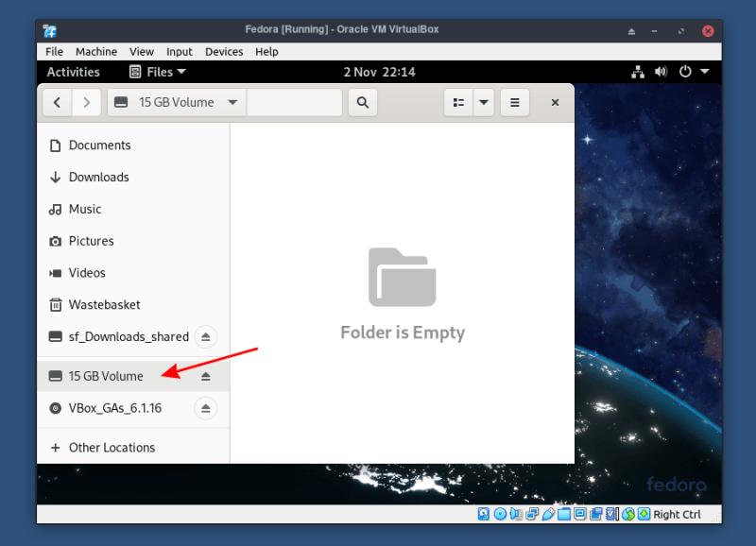The image size is (756, 546).
Task: Open the Devices menu in VirtualBox
Action: (224, 52)
